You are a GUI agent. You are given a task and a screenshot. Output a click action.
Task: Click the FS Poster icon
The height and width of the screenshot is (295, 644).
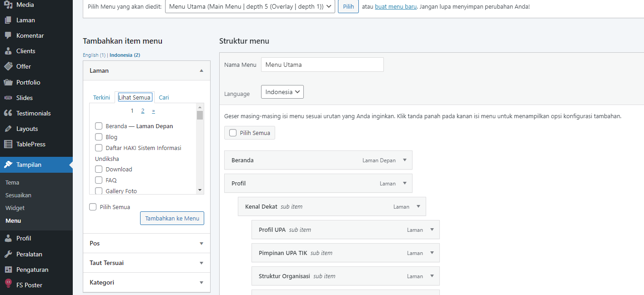(8, 285)
